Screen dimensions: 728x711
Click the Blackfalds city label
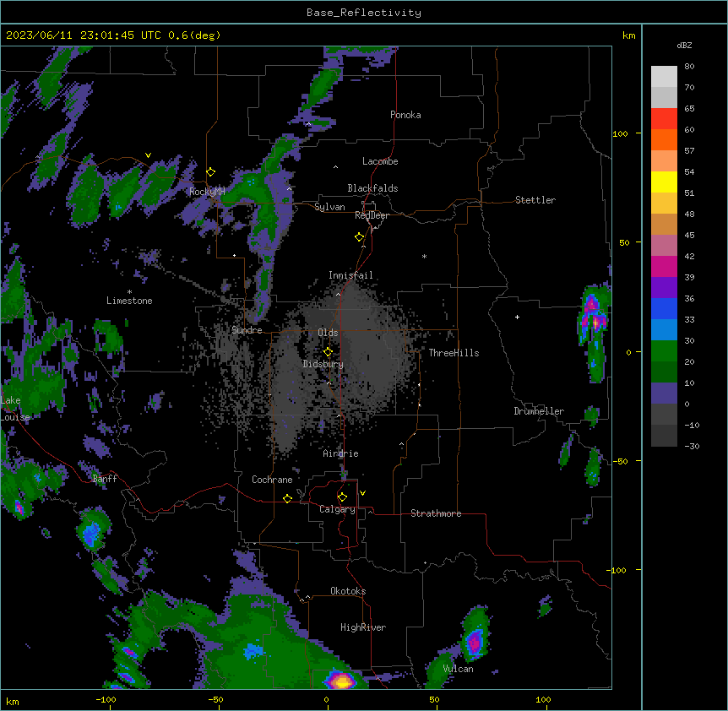click(372, 188)
